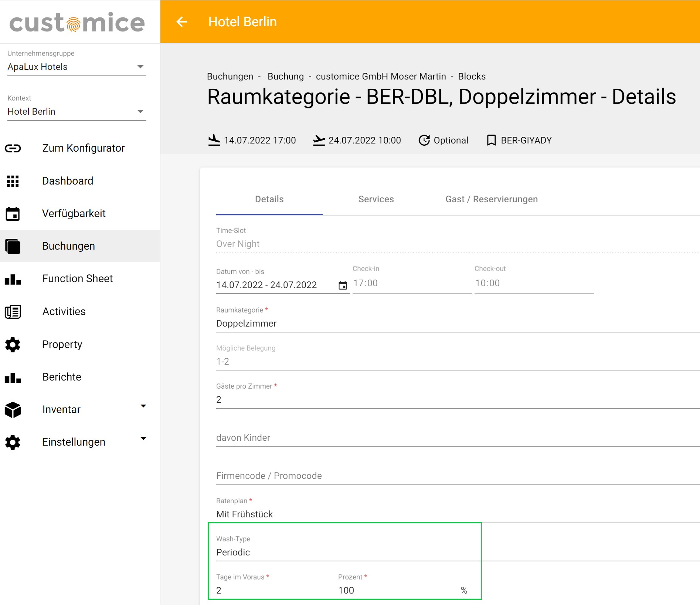Open the Kontext Hotel Berlin dropdown

click(x=77, y=112)
